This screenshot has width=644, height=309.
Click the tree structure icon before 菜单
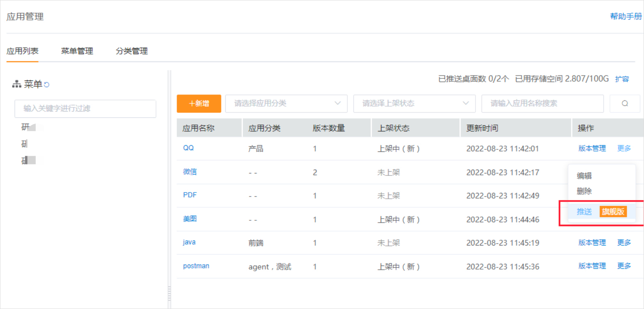coord(16,84)
